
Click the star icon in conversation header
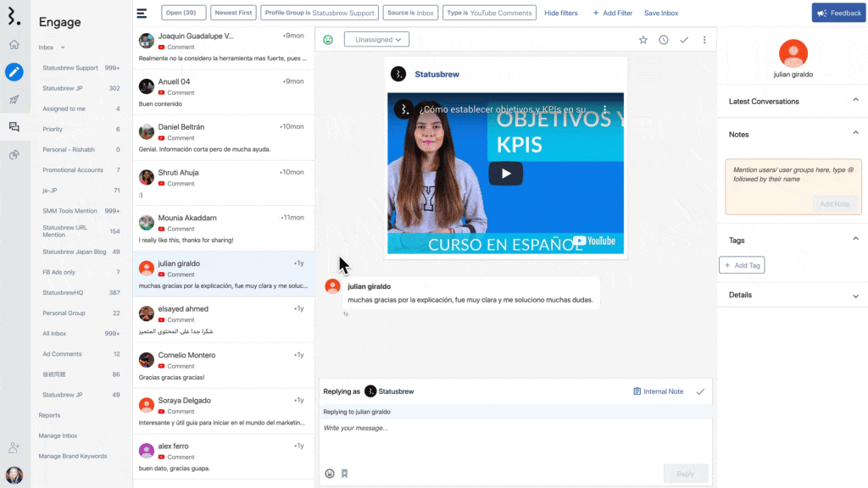643,40
